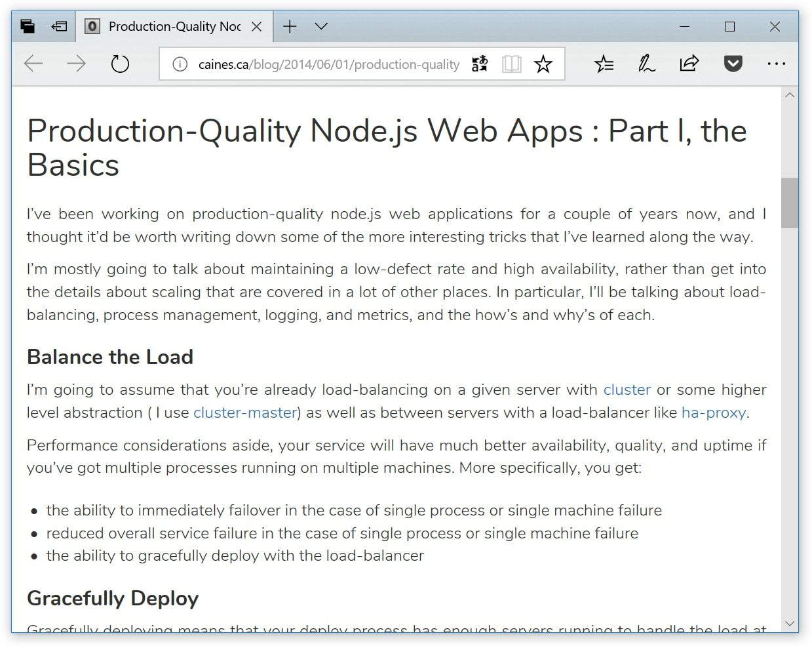Close the Production-Quality Node tab
Viewport: 812px width, 646px height.
point(257,26)
